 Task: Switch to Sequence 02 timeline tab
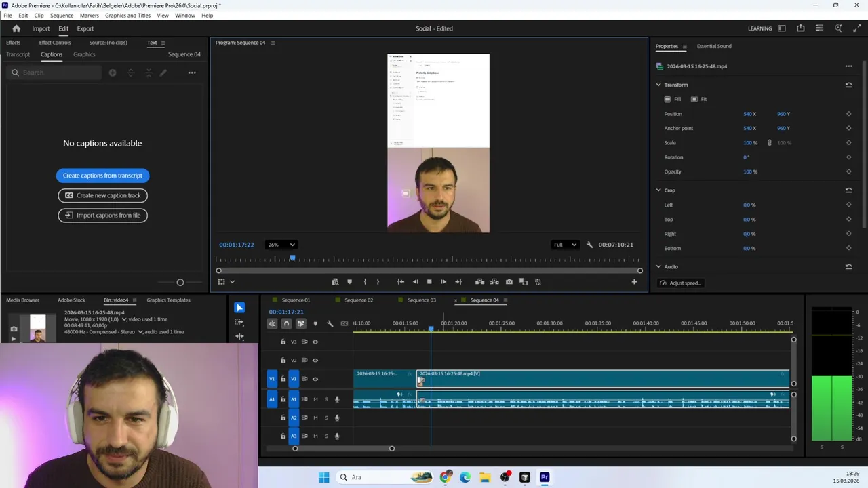(x=359, y=300)
